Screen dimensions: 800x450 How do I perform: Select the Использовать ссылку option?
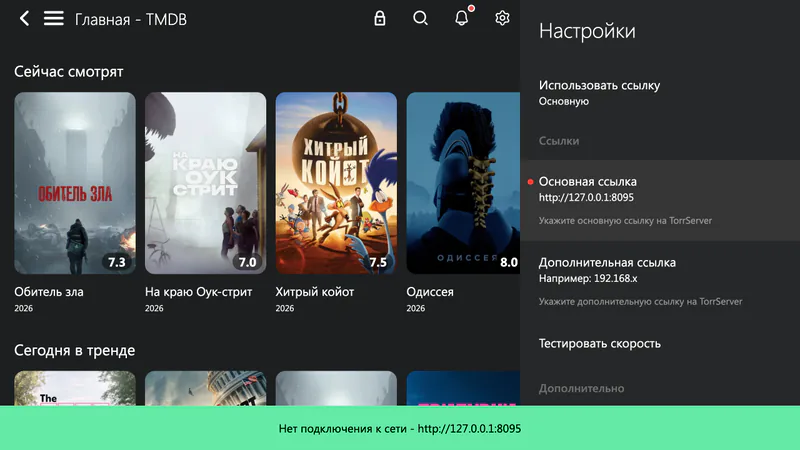pos(660,93)
